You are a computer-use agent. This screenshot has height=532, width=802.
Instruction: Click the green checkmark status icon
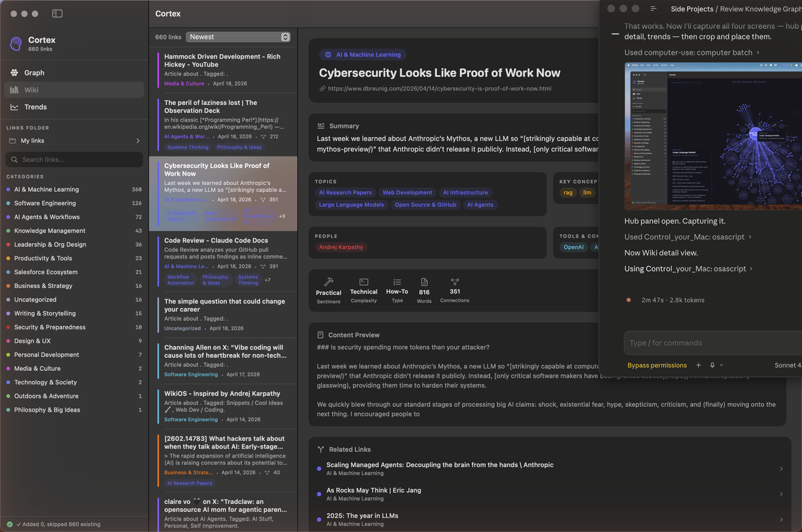click(x=9, y=524)
